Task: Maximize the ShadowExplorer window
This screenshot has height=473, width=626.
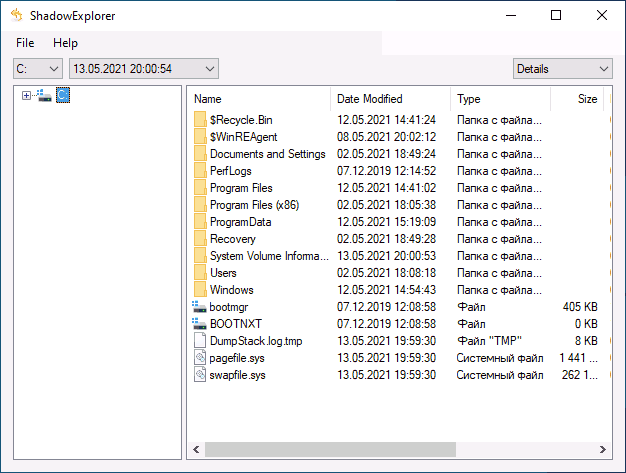Action: pos(556,16)
